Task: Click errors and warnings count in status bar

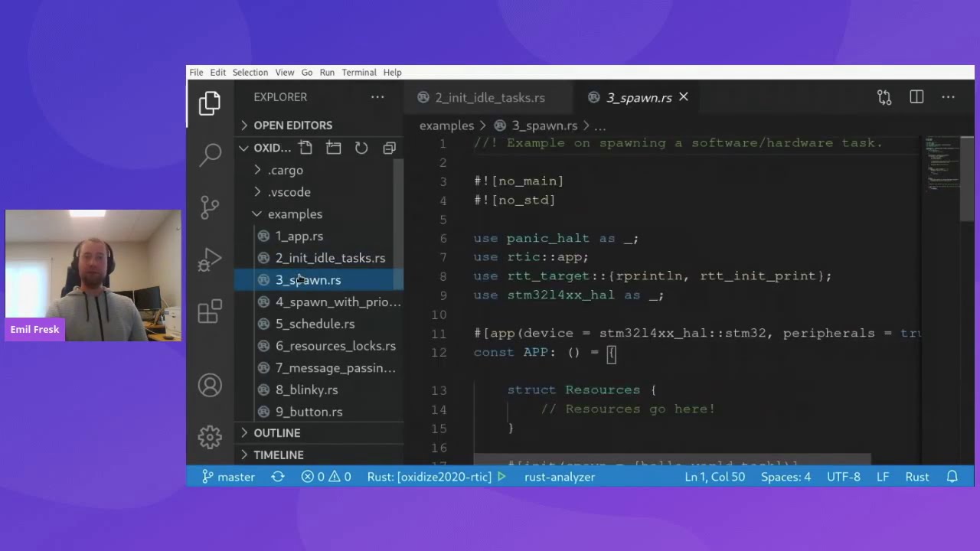Action: [326, 477]
